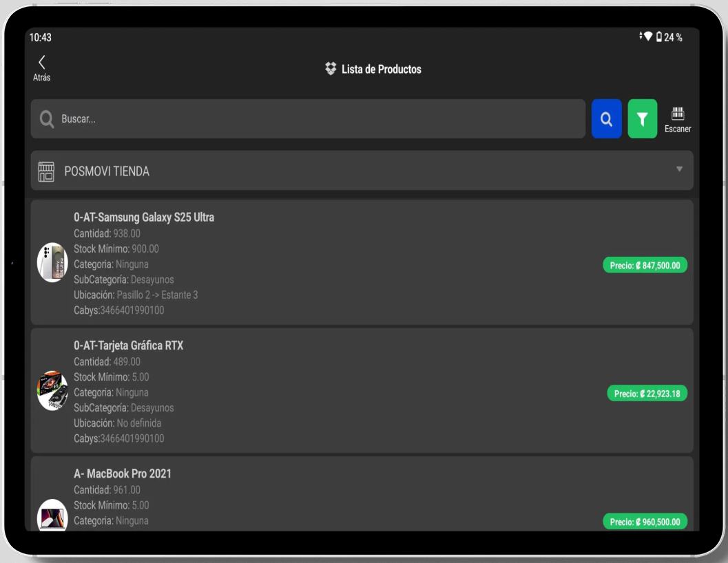Viewport: 728px width, 563px height.
Task: Tap the battery indicator in the status bar
Action: [x=659, y=37]
